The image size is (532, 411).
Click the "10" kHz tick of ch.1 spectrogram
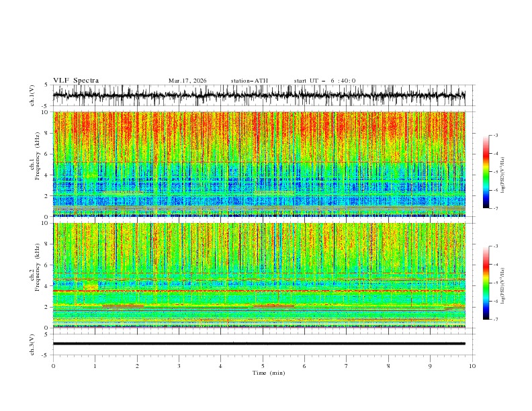point(44,112)
